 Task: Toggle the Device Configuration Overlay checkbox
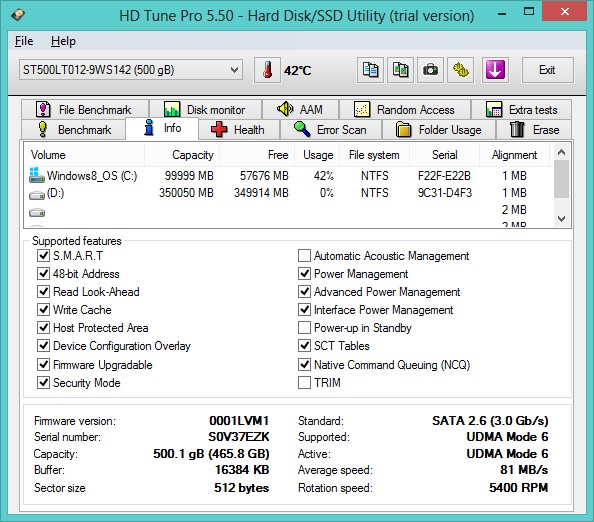click(43, 345)
